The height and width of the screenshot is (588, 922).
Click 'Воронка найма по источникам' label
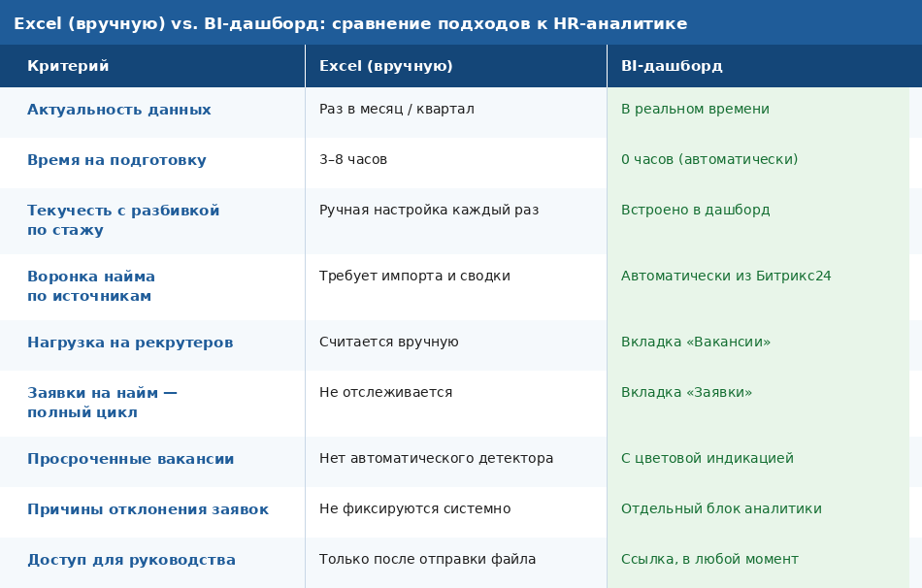(91, 286)
